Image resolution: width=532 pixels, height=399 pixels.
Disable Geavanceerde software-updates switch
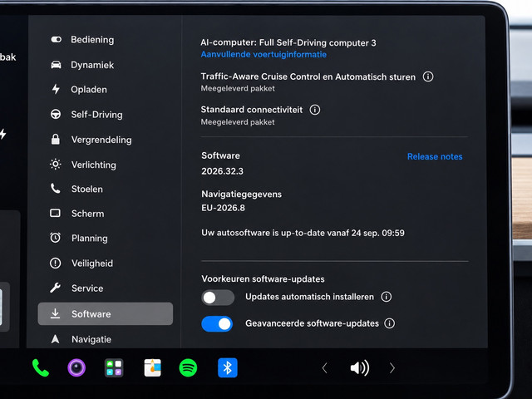[x=217, y=324]
